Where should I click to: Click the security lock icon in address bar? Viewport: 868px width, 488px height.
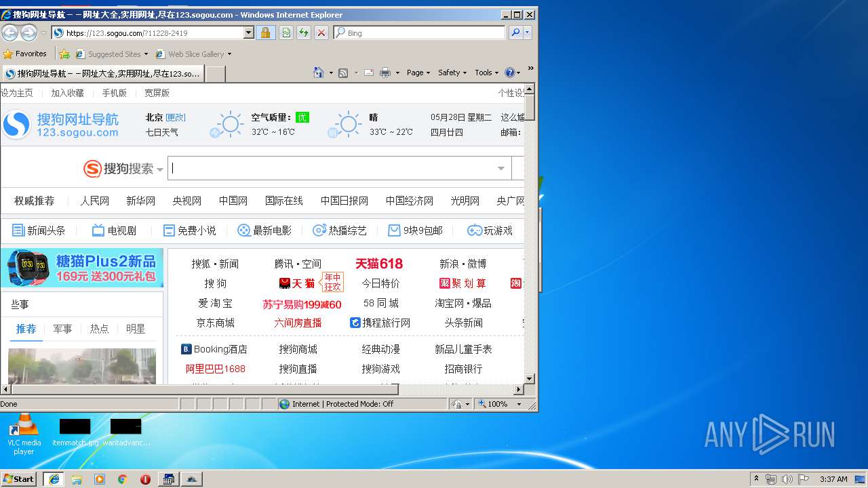click(265, 33)
